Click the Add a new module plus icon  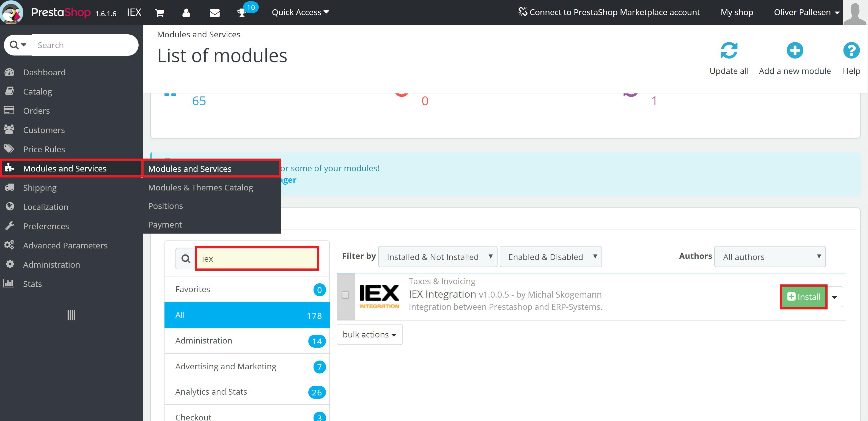click(x=795, y=51)
